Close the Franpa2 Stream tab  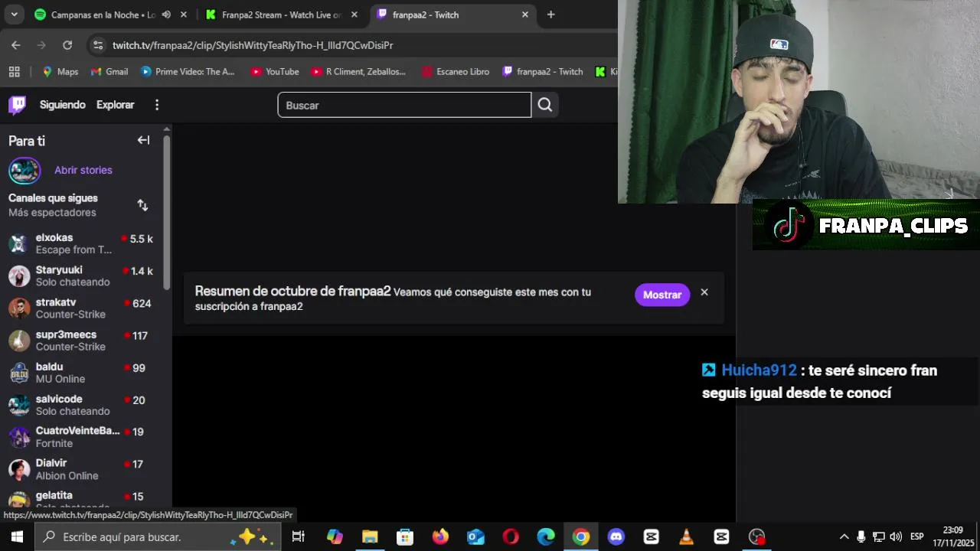(x=354, y=15)
